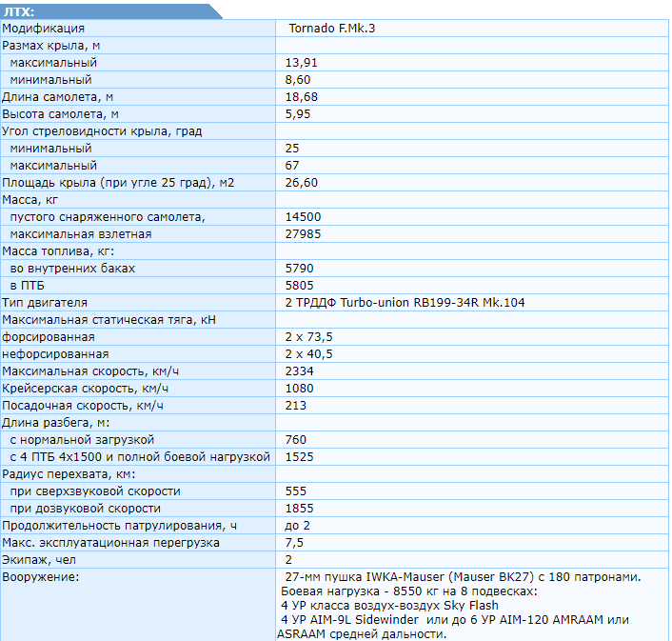Click 'Посадочная скорость, км/ч' label
Screen dimensions: 672x641
tap(82, 406)
